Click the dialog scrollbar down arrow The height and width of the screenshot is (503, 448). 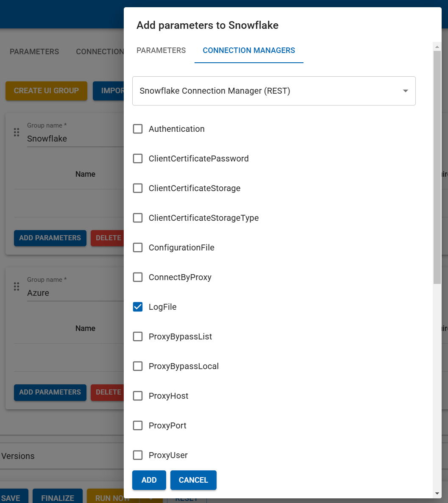[437, 494]
